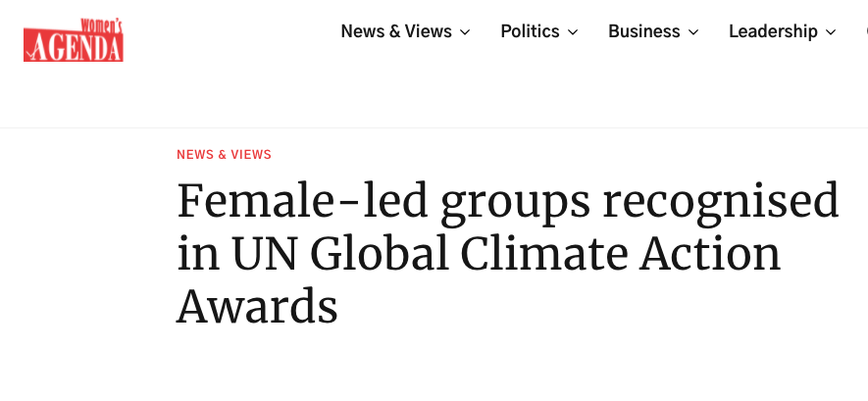Click the word "Awards" in the headline
868x401 pixels.
(257, 307)
